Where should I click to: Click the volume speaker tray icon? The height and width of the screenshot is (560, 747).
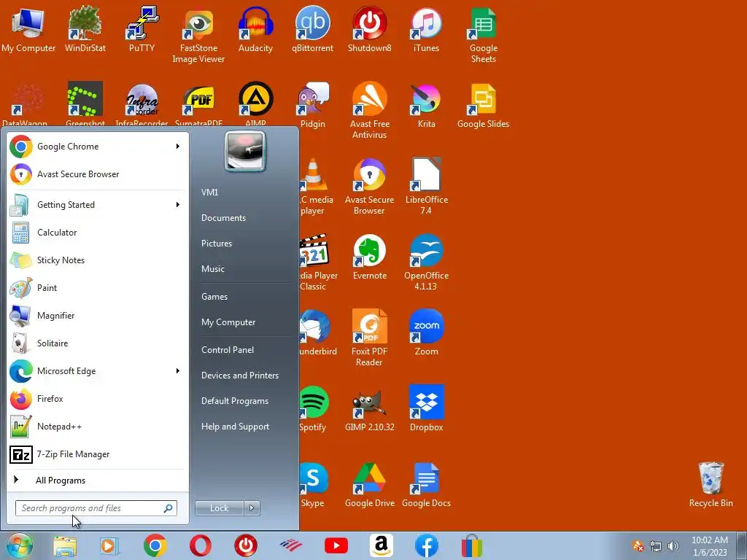tap(673, 546)
